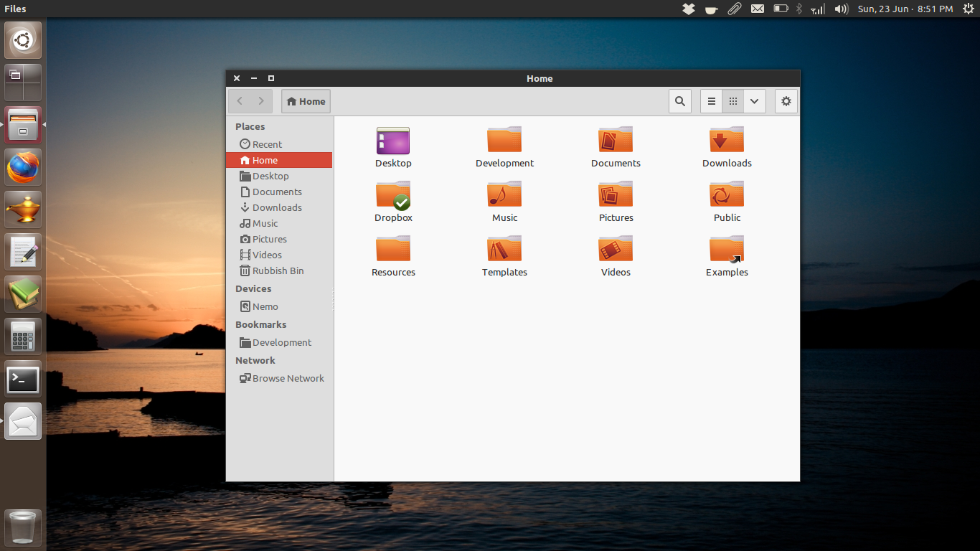Open the mail envelope launcher icon

click(23, 421)
